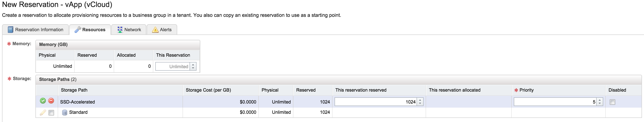Click red cancel icon on SSD-Accelerated row
The height and width of the screenshot is (122, 644).
[x=51, y=101]
